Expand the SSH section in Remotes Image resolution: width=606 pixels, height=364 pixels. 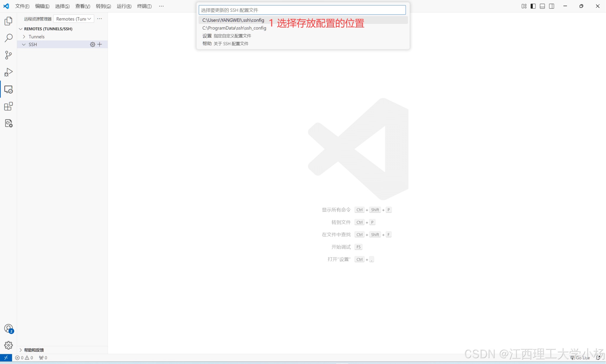coord(24,44)
